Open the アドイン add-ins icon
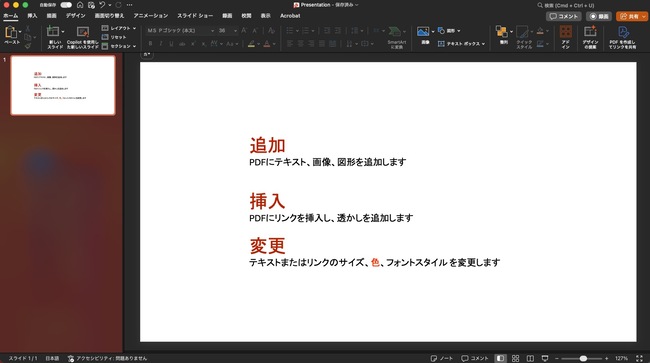Image resolution: width=650 pixels, height=363 pixels. [566, 31]
